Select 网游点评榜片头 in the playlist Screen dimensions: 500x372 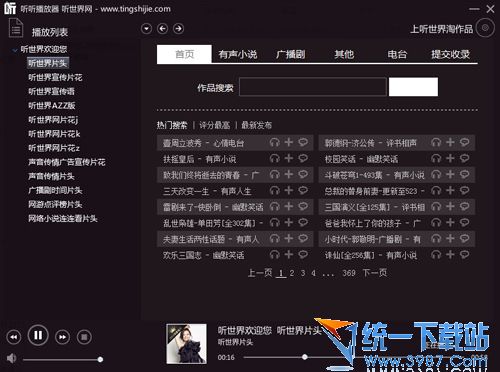[55, 204]
